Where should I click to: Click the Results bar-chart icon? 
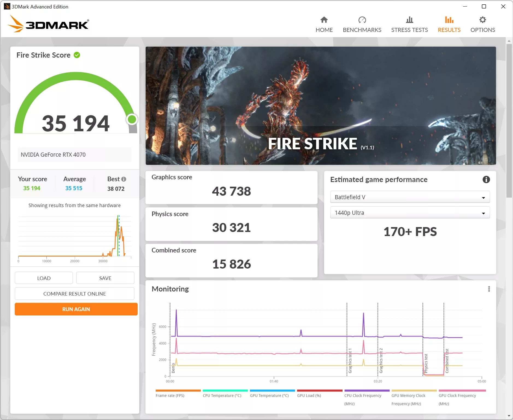click(449, 20)
